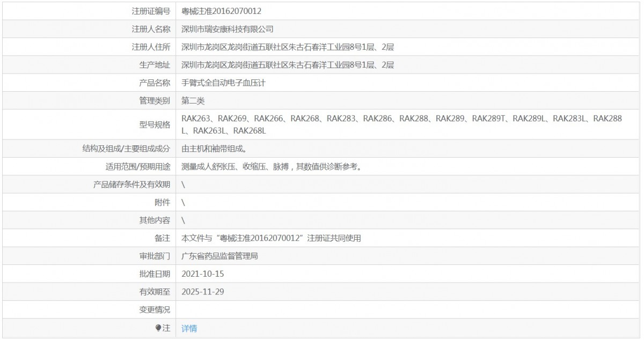Click the 其他内容 label
Viewport: 644px width, 340px height.
coord(155,220)
